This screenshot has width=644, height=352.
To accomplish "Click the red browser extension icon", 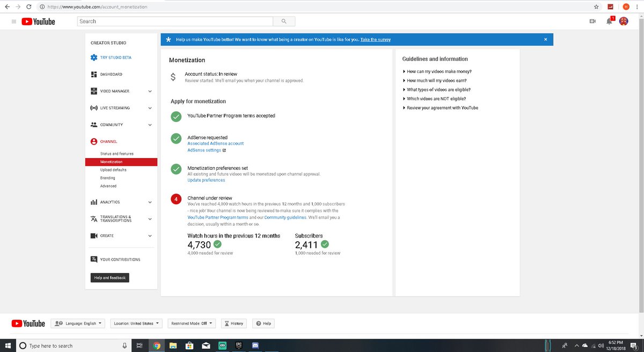I will (x=610, y=7).
